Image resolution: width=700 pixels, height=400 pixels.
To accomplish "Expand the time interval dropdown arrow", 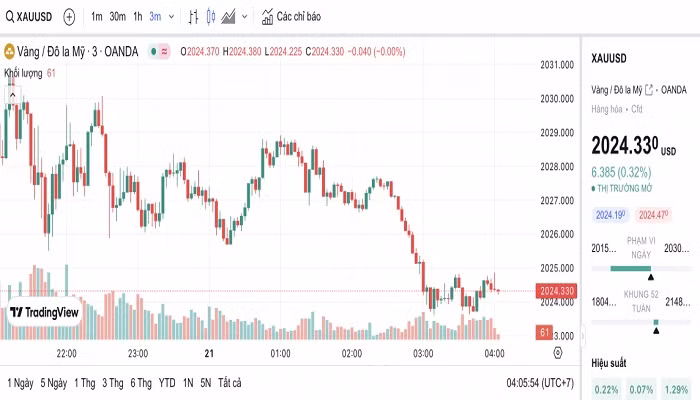I will 171,17.
